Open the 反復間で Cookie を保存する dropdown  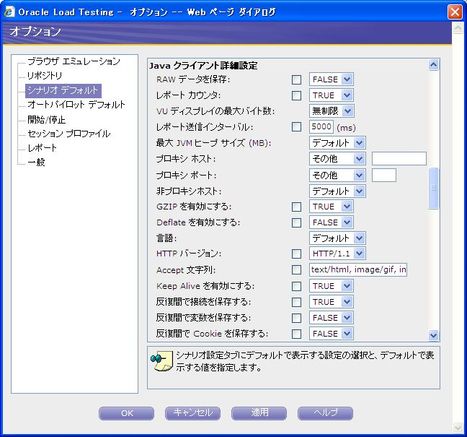331,334
